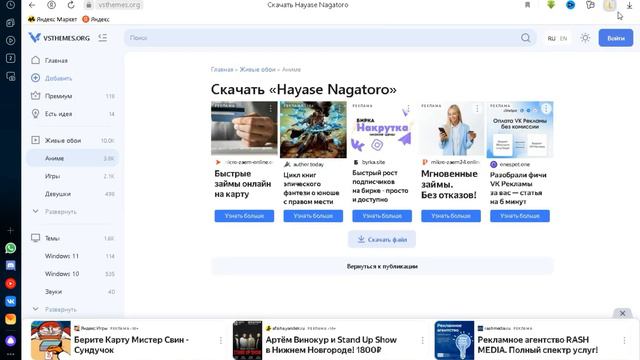The width and height of the screenshot is (640, 360).
Task: Open VK in browser side panel
Action: 11,301
